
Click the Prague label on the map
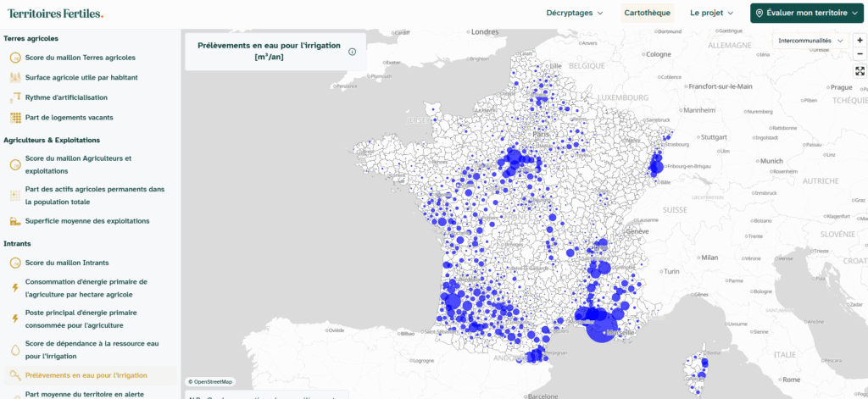[841, 87]
